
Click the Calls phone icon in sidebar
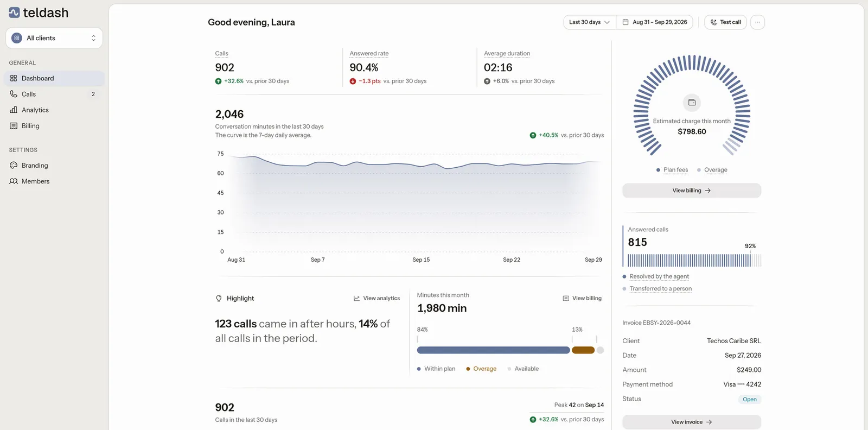point(14,94)
